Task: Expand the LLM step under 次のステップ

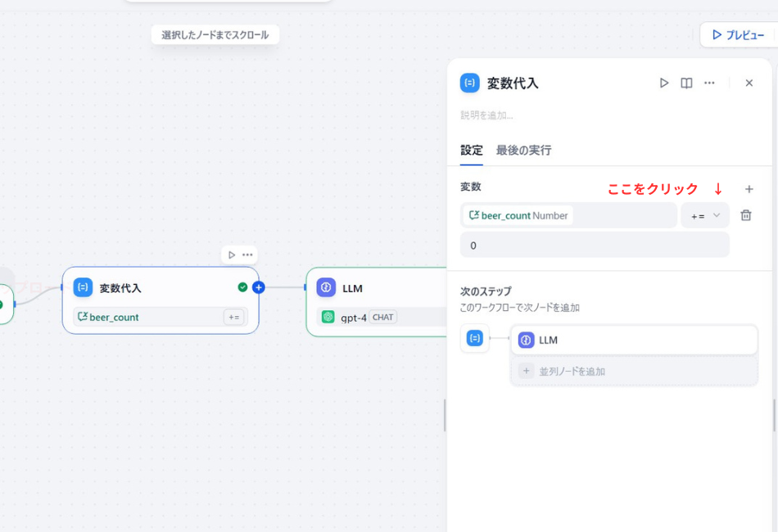Action: click(x=633, y=340)
